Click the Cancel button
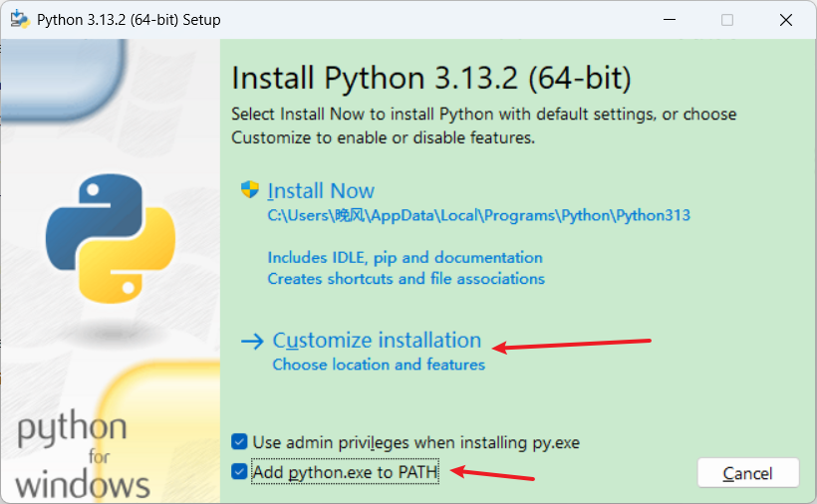817x504 pixels. tap(747, 473)
